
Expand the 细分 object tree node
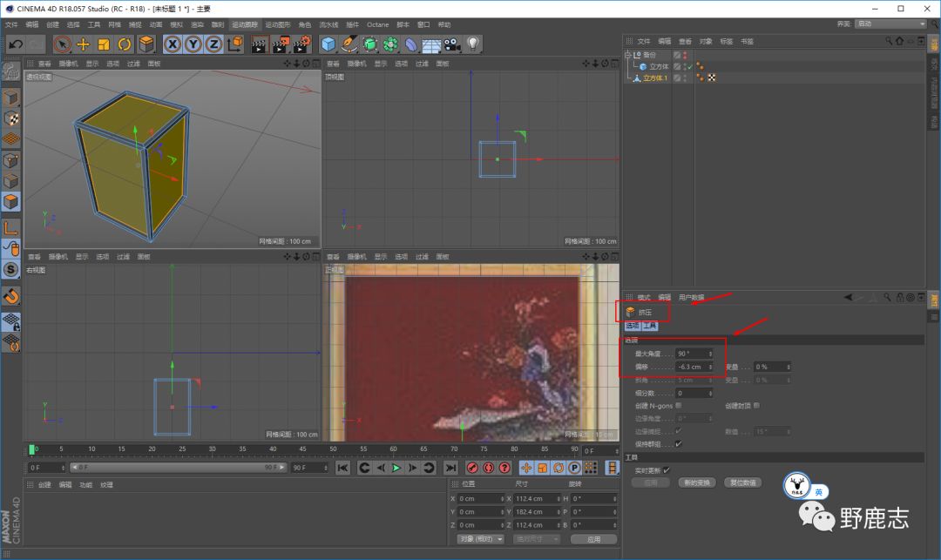tap(628, 55)
